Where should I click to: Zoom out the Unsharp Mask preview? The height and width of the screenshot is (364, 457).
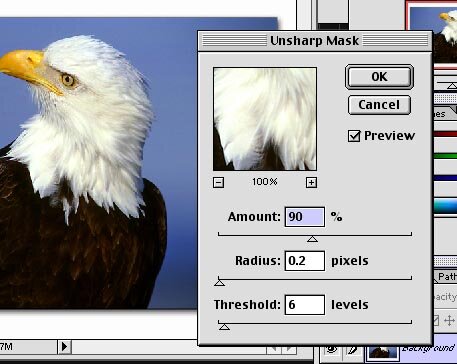point(218,182)
